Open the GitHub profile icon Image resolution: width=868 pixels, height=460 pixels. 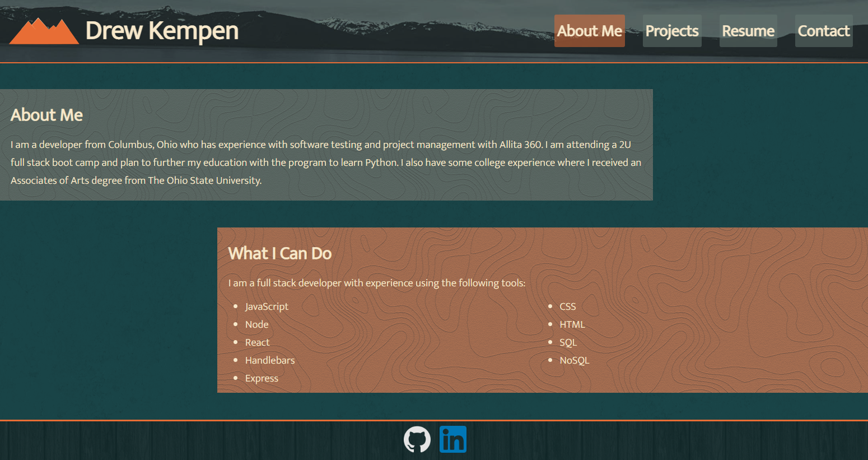[417, 439]
